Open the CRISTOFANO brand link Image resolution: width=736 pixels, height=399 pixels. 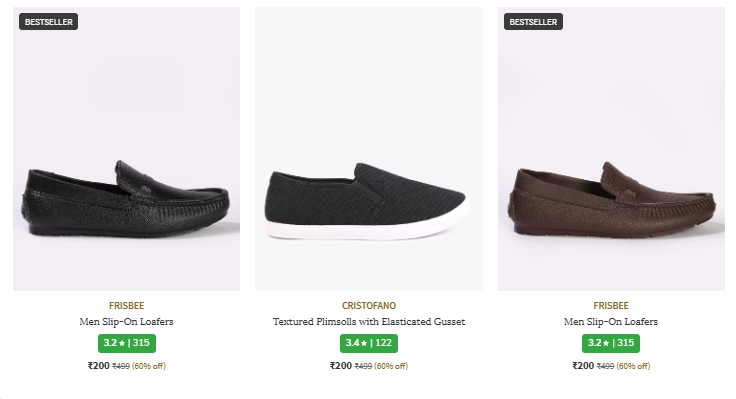point(369,306)
